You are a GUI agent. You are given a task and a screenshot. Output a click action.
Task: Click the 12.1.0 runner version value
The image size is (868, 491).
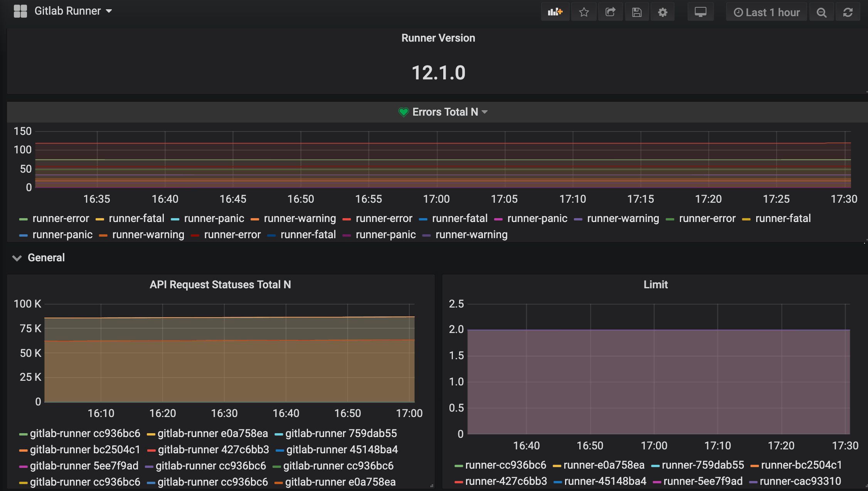[x=438, y=73]
